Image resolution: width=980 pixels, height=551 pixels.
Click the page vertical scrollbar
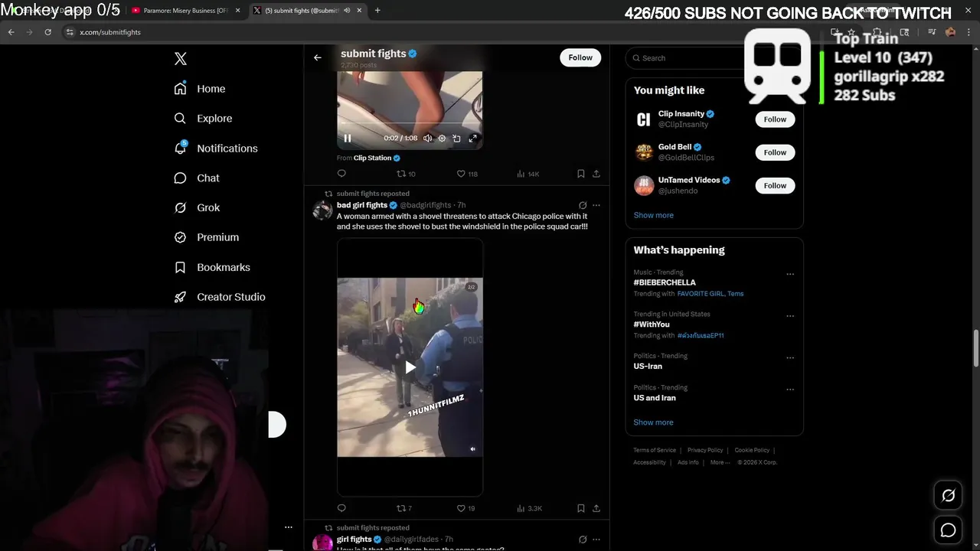pos(976,349)
